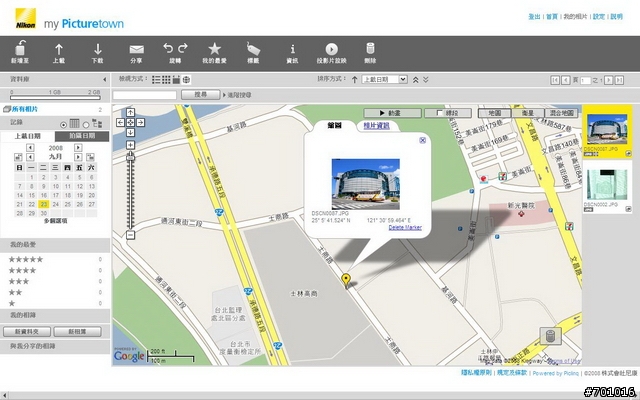Click the Delete Marker link
Viewport: 640px width, 400px height.
(x=405, y=228)
